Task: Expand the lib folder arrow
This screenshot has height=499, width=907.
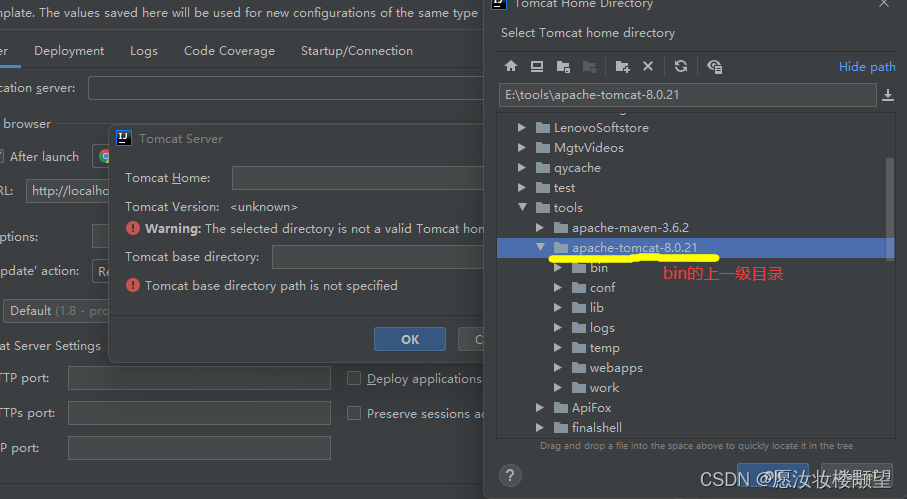Action: pyautogui.click(x=558, y=308)
